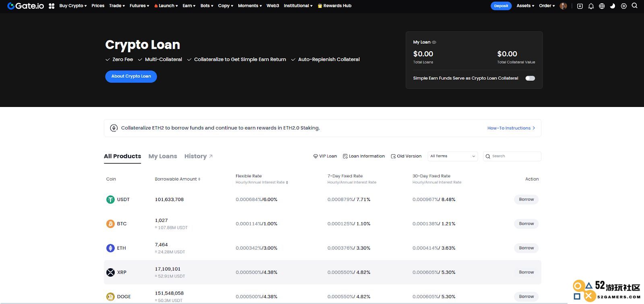Sort by Borrowable Amount arrows
Screen dimensions: 644x304
199,179
